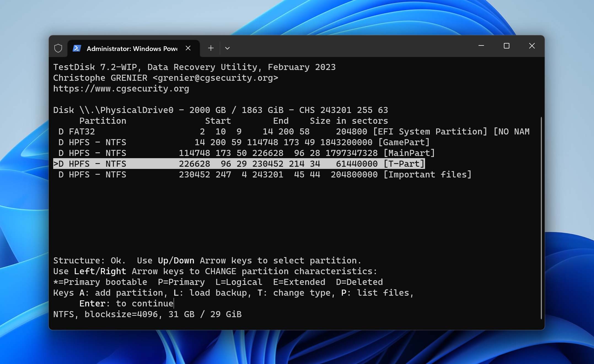The width and height of the screenshot is (594, 364).
Task: Select the [T-Part] NTFS partition row
Action: point(239,163)
